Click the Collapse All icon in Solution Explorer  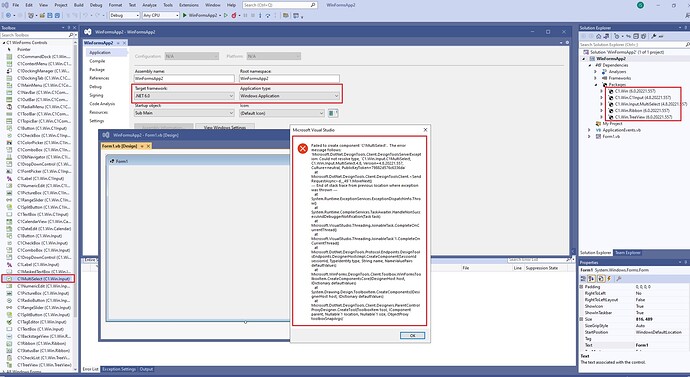click(x=635, y=36)
